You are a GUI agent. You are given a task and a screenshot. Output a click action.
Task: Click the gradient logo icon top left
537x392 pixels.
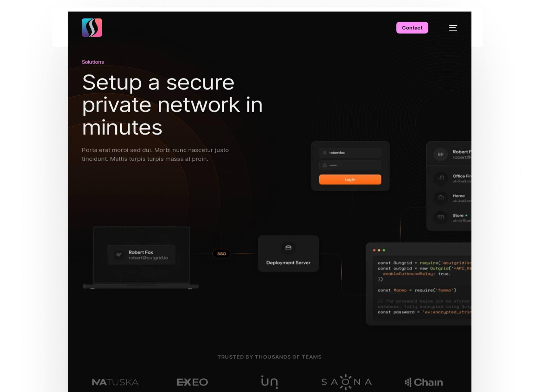tap(92, 27)
